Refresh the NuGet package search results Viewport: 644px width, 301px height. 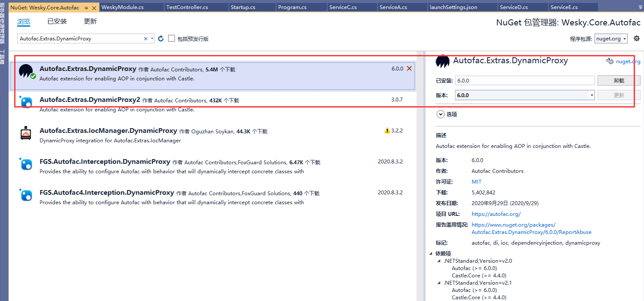point(161,39)
